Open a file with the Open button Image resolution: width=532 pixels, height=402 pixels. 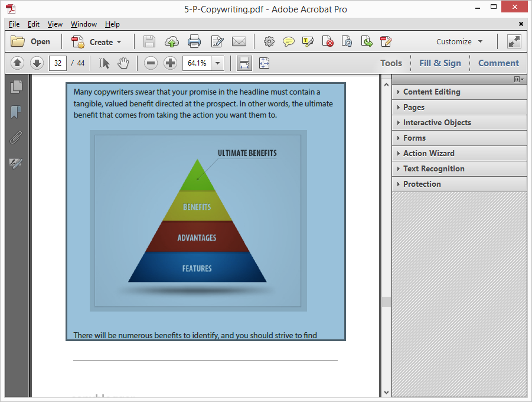(30, 42)
